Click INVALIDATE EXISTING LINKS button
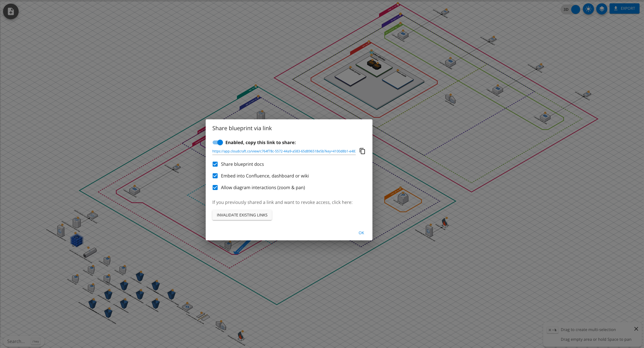The width and height of the screenshot is (644, 348). [x=242, y=215]
